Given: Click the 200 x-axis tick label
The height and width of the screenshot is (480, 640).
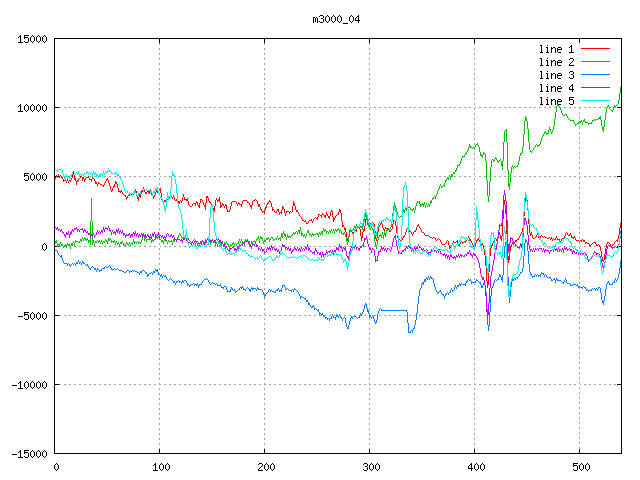Looking at the screenshot, I should pos(265,467).
